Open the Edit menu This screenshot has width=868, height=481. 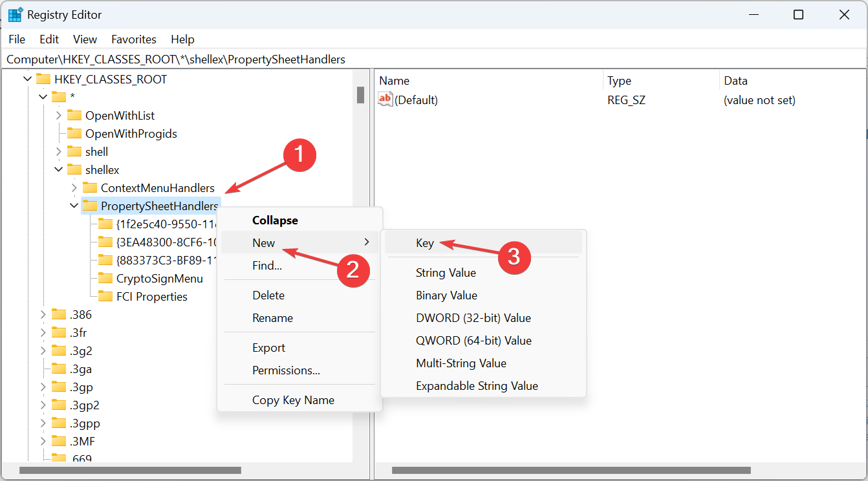(49, 39)
